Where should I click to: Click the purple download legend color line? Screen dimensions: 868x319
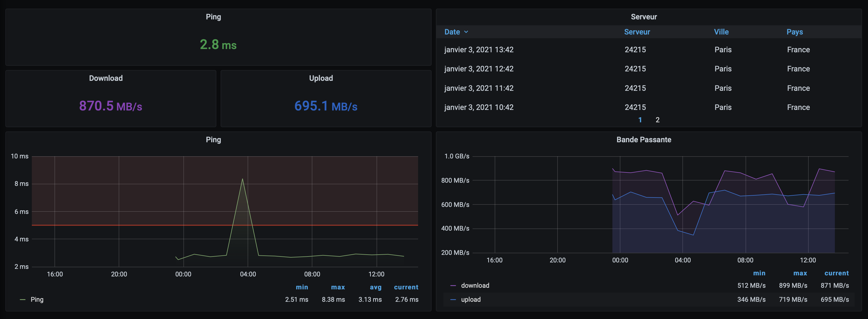[453, 286]
